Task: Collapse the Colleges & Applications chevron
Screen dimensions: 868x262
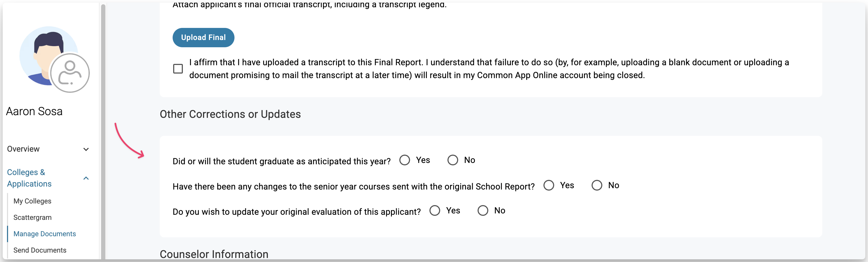Action: point(86,178)
